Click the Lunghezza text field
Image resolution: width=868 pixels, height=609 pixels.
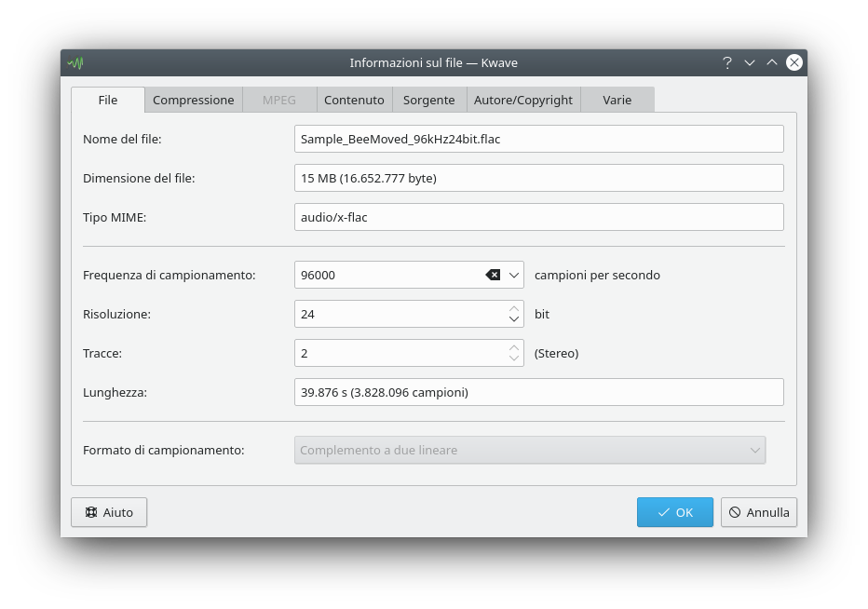click(x=538, y=392)
